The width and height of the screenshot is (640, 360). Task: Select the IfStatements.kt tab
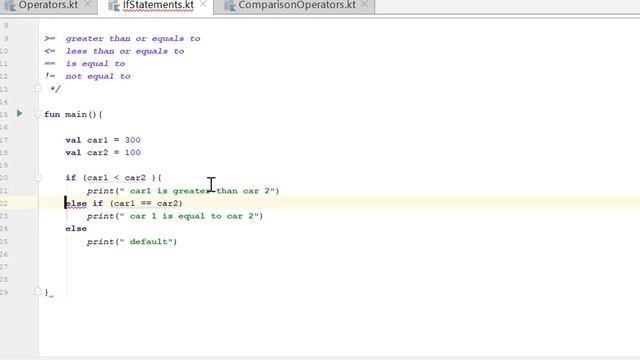pyautogui.click(x=158, y=5)
